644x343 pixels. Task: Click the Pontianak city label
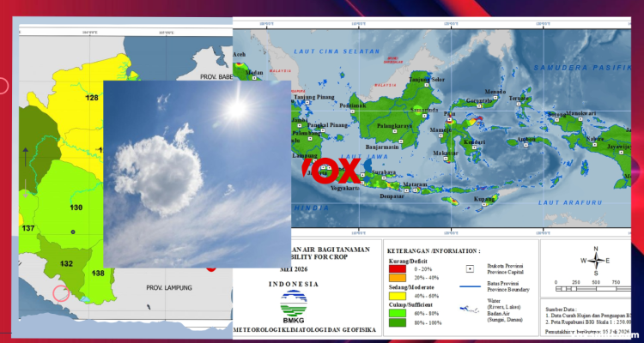click(x=352, y=105)
